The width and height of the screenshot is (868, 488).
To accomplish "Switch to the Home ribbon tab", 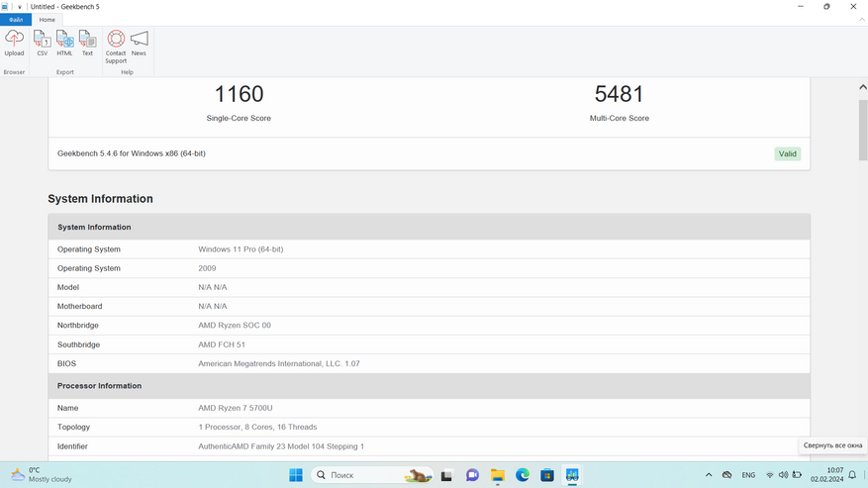I will pyautogui.click(x=48, y=20).
